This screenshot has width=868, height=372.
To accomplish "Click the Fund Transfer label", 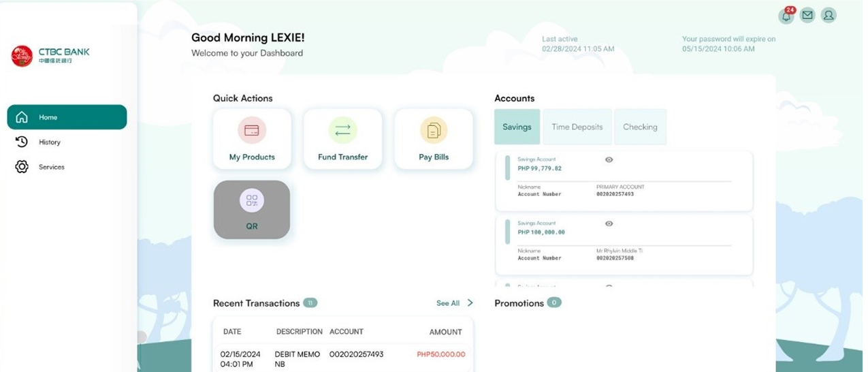I will [x=342, y=157].
